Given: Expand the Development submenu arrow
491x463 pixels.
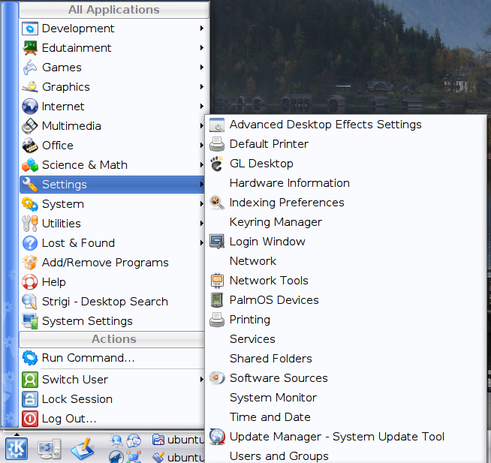Looking at the screenshot, I should (x=201, y=28).
